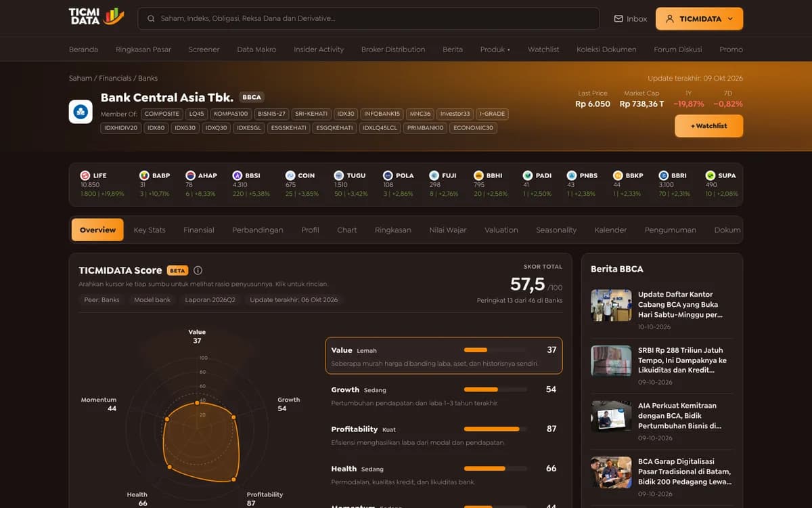812x508 pixels.
Task: Open the SUPA ticker in the movers strip
Action: (x=721, y=184)
